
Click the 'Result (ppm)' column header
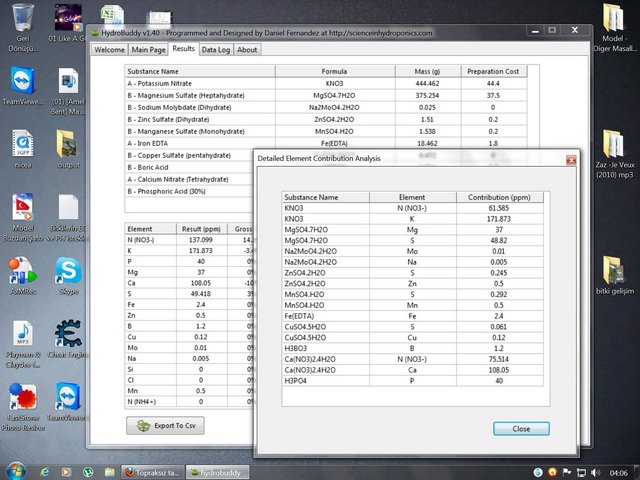tap(201, 229)
